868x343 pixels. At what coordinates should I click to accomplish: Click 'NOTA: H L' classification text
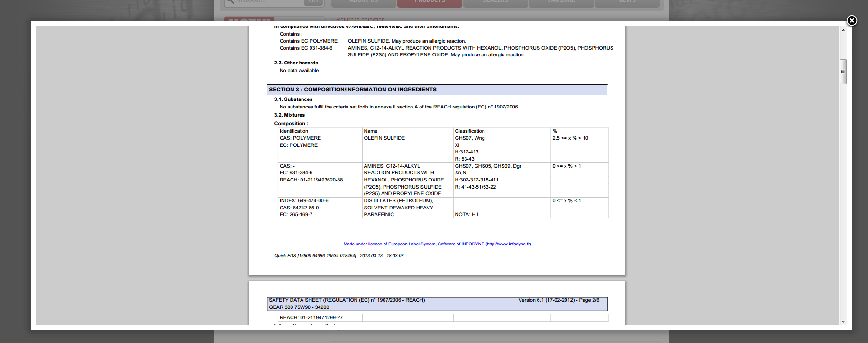(x=467, y=215)
